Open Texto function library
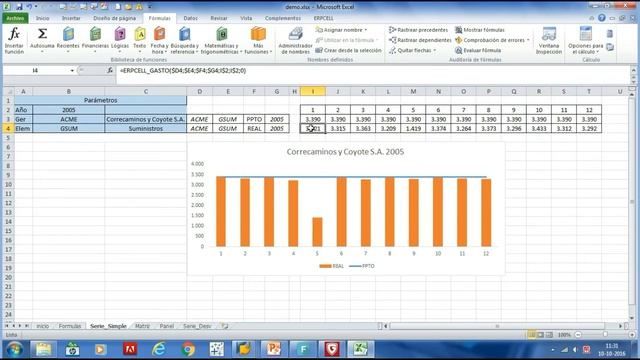The height and width of the screenshot is (360, 640). coord(140,40)
